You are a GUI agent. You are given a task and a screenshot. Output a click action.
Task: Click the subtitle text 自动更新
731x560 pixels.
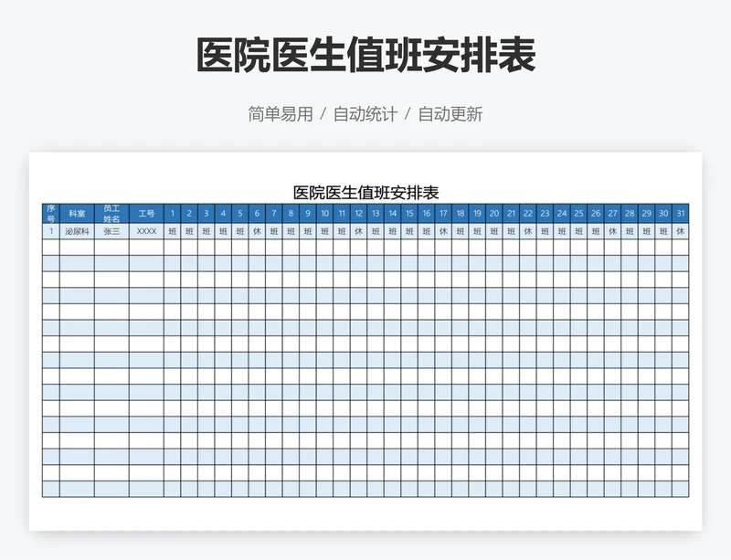(450, 114)
